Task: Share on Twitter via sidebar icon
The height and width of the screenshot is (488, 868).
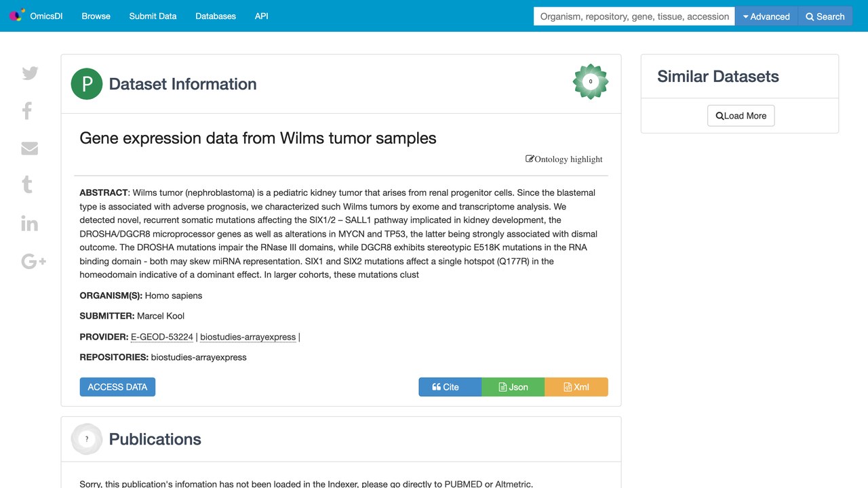Action: pos(30,73)
